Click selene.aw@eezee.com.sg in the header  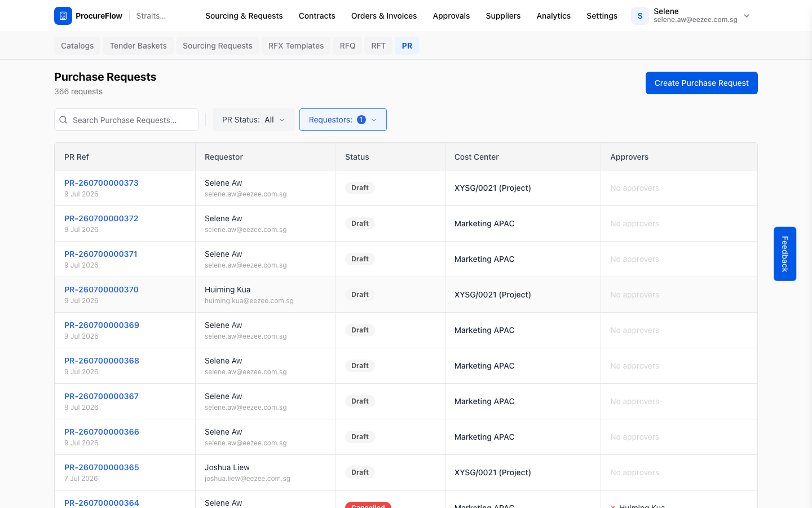[x=695, y=20]
